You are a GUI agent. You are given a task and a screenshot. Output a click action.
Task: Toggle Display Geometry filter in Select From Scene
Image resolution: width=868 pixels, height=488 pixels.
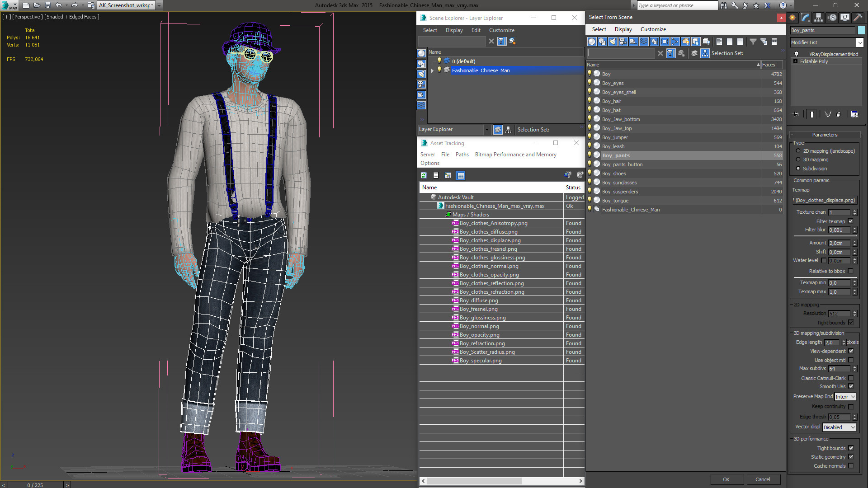(x=592, y=42)
